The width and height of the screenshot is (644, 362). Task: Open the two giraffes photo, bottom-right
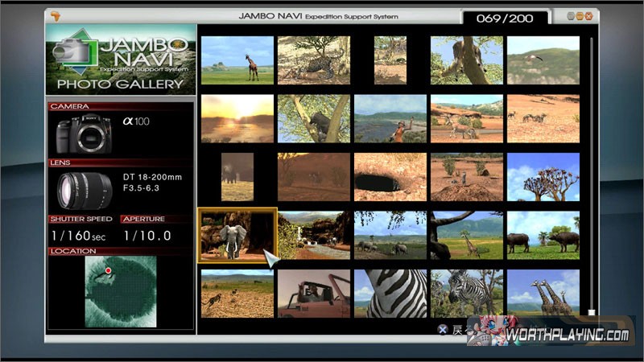(x=543, y=293)
